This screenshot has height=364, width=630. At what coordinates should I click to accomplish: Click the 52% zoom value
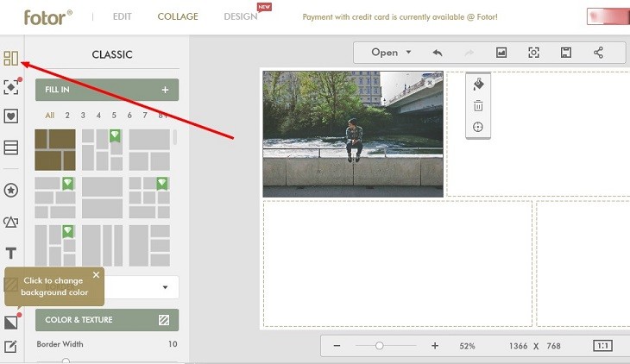pyautogui.click(x=467, y=346)
